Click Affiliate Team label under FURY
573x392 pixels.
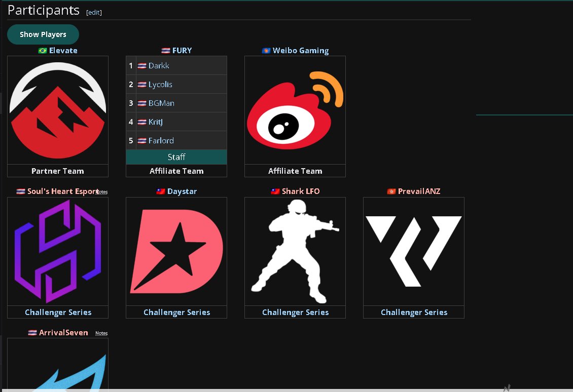(176, 171)
